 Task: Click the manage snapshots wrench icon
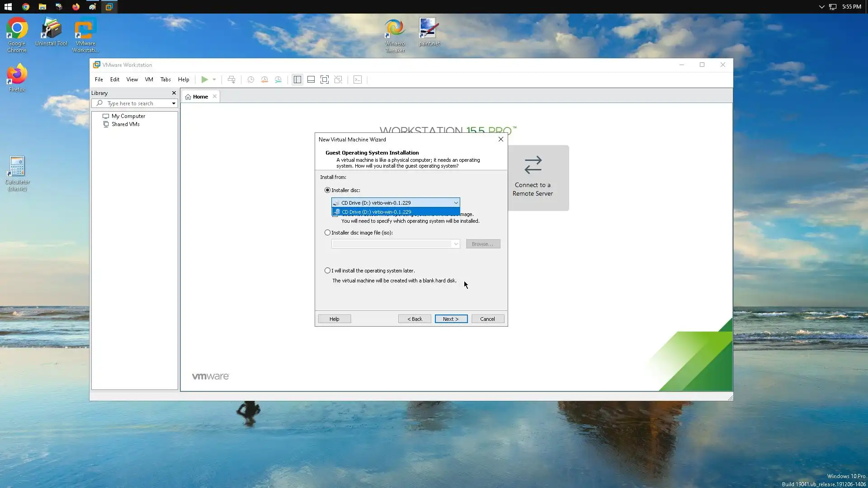(x=278, y=80)
